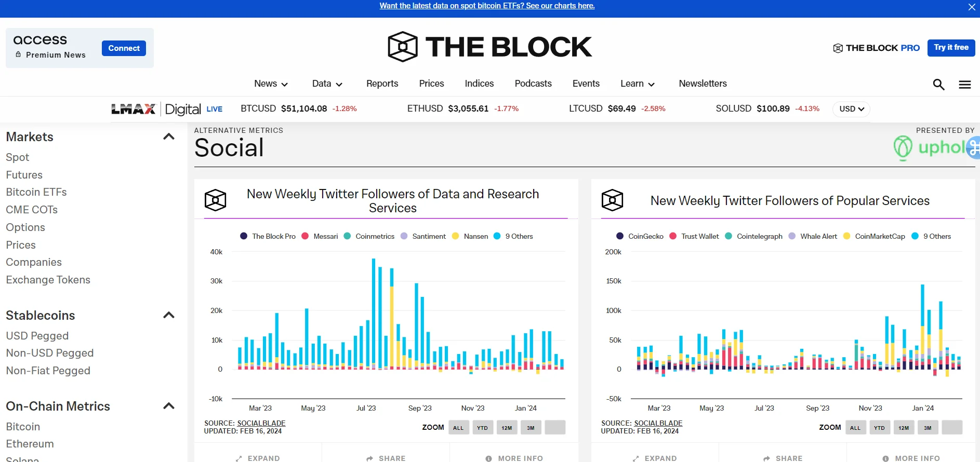Set Popular Services chart zoom to YTD

pyautogui.click(x=879, y=428)
